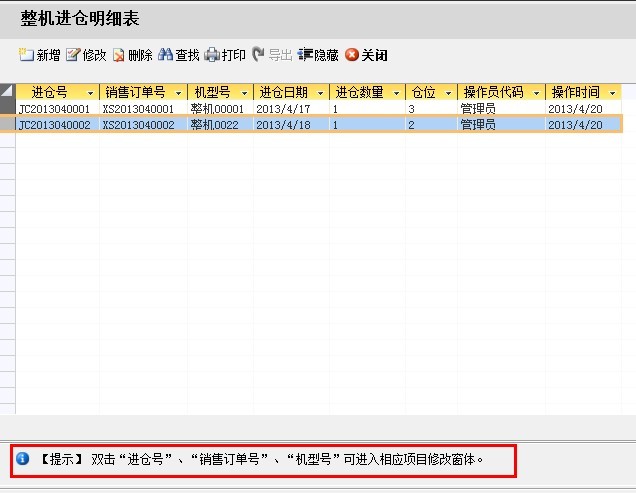Screen dimensions: 636x493
Task: Select date cell 2013/4/18
Action: click(x=292, y=125)
